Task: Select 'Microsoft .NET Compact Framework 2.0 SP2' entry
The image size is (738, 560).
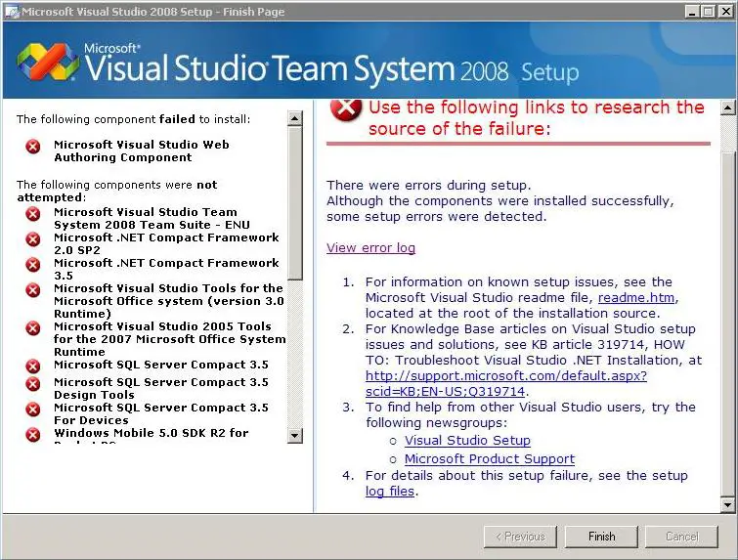Action: 166,243
